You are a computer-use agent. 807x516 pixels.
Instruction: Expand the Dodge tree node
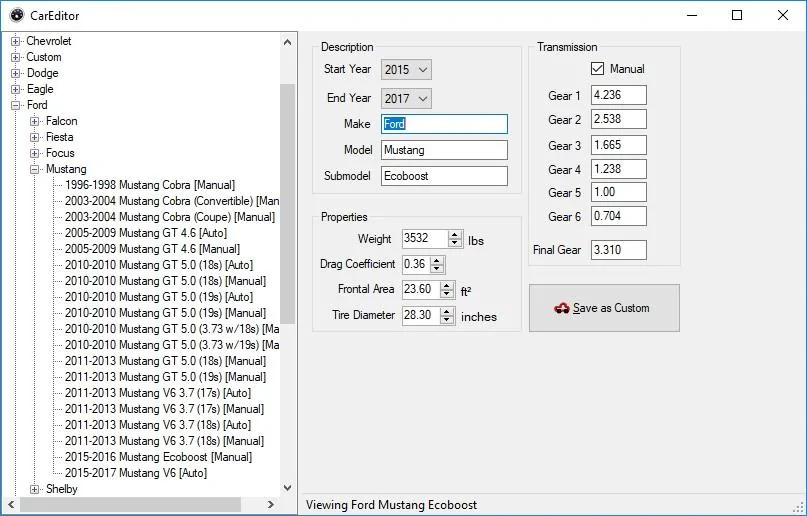tap(15, 73)
